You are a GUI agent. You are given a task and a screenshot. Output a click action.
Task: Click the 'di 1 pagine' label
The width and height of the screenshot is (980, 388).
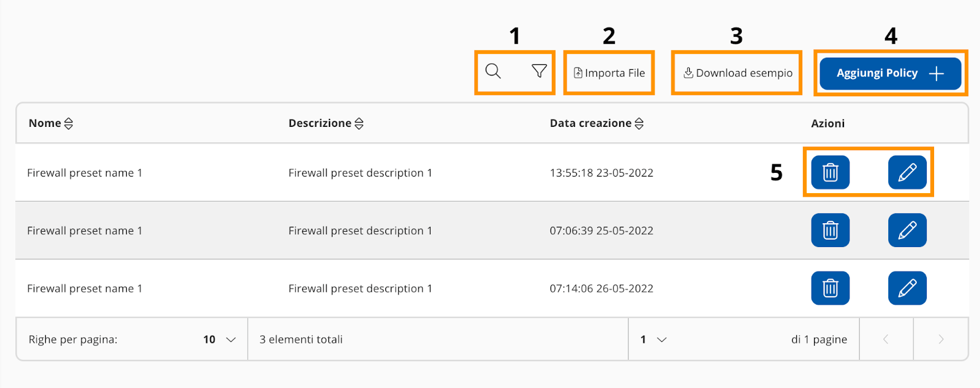point(819,340)
